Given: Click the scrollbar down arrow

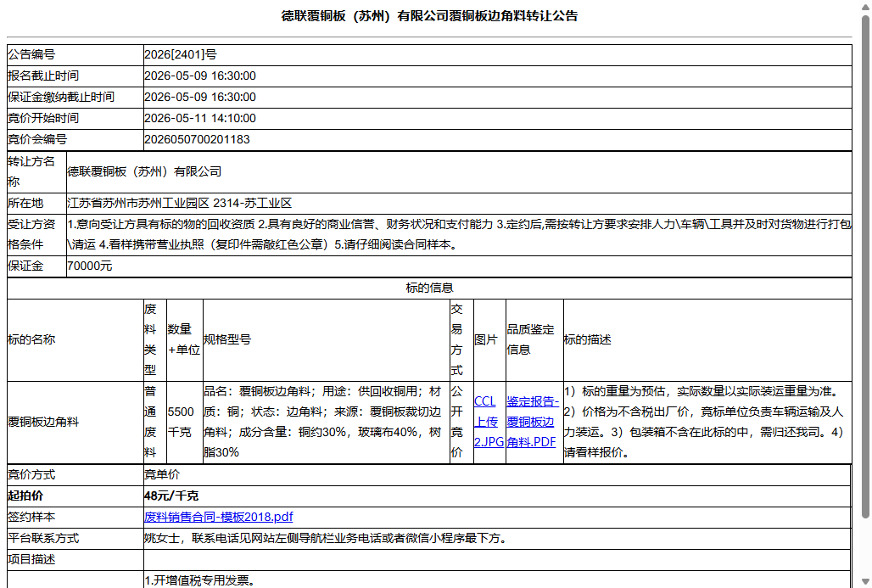Looking at the screenshot, I should (865, 582).
